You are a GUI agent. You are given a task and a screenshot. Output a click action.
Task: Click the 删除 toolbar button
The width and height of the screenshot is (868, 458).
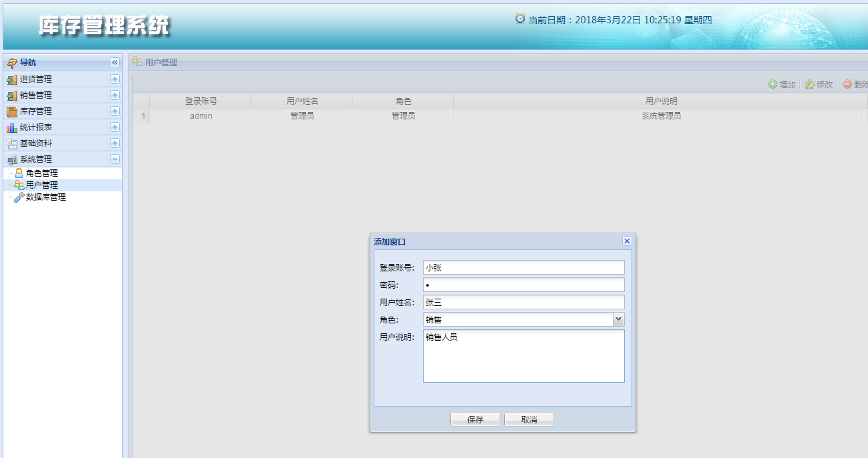[855, 85]
